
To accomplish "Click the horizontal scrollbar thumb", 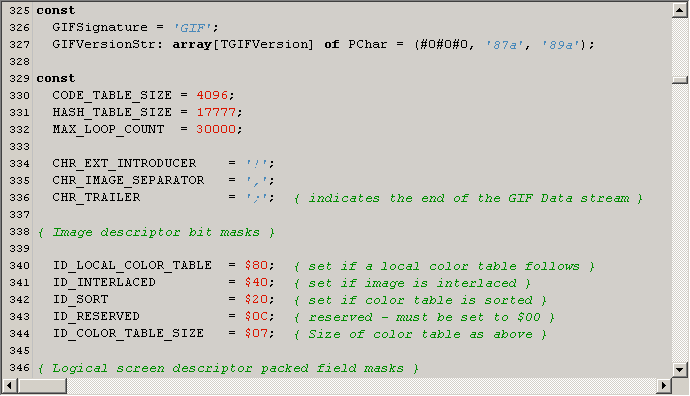I will click(x=42, y=386).
